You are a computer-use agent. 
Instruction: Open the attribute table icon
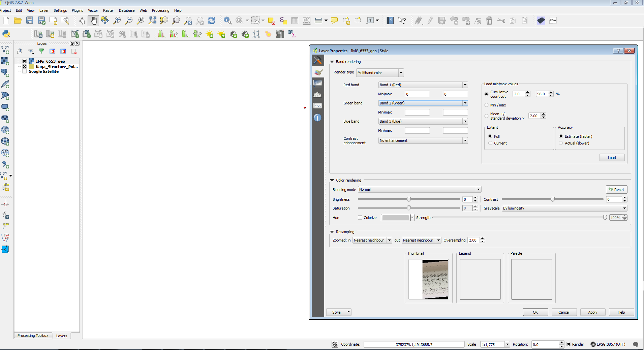click(x=295, y=21)
